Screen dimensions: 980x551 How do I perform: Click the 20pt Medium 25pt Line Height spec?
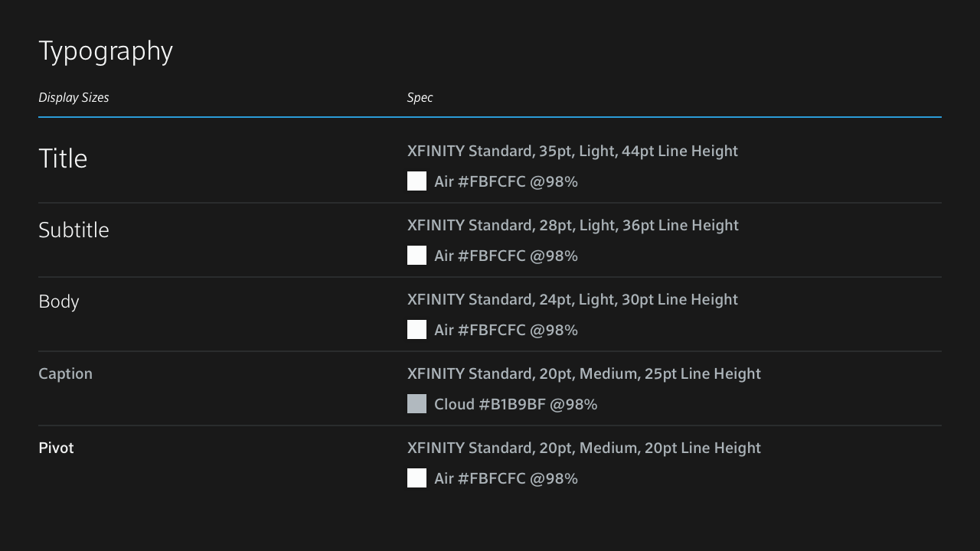583,373
